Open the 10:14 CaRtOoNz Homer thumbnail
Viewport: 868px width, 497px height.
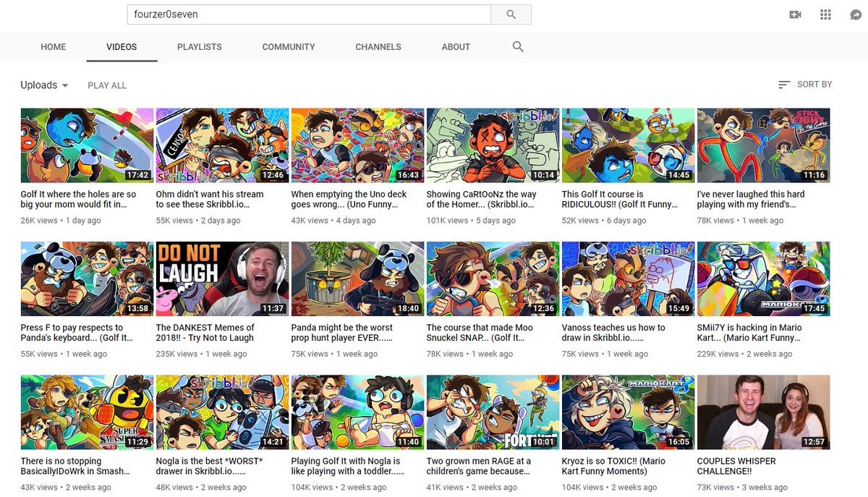pos(493,145)
